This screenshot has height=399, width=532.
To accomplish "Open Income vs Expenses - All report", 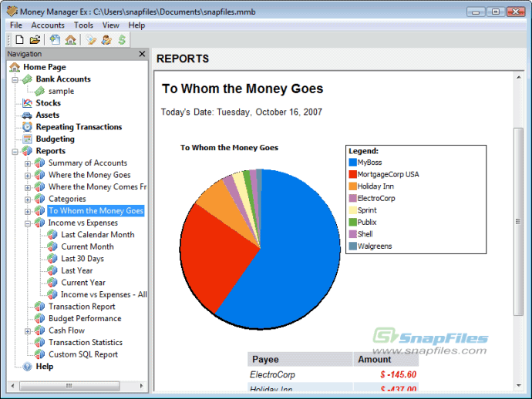I will pyautogui.click(x=104, y=294).
